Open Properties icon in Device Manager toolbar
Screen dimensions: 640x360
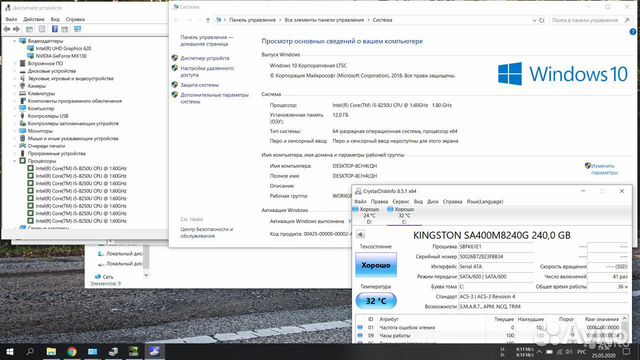[x=42, y=29]
